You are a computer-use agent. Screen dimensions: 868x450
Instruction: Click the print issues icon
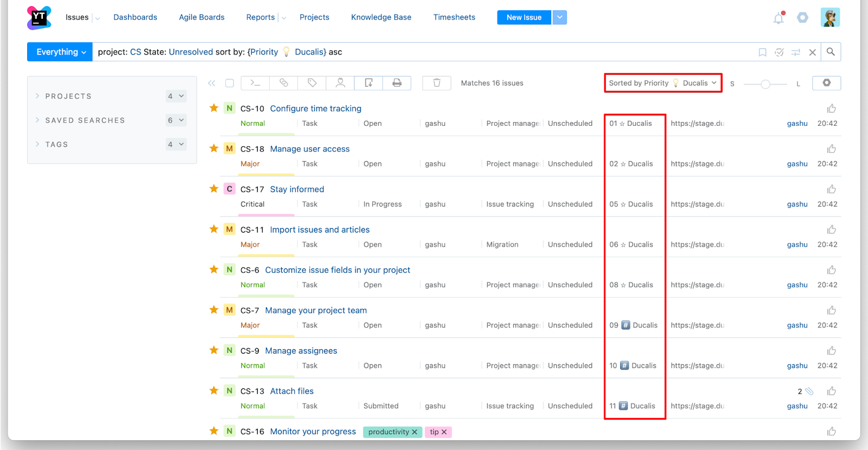pyautogui.click(x=397, y=83)
